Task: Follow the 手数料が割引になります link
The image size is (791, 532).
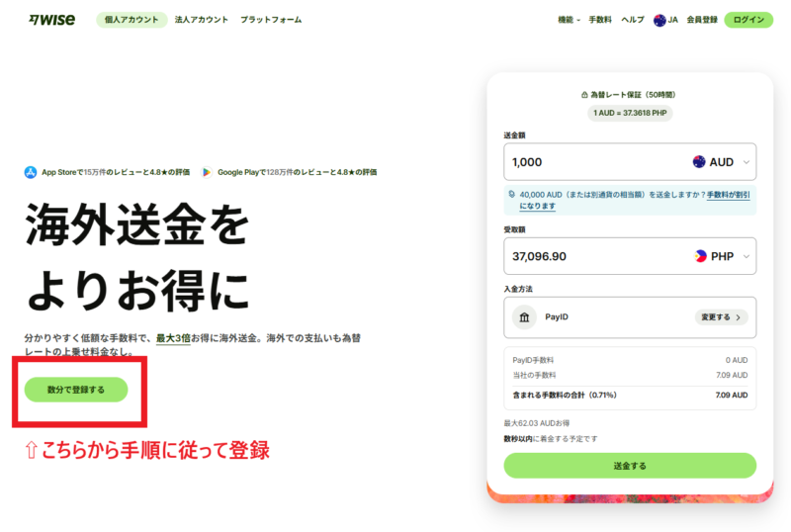Action: coord(729,195)
